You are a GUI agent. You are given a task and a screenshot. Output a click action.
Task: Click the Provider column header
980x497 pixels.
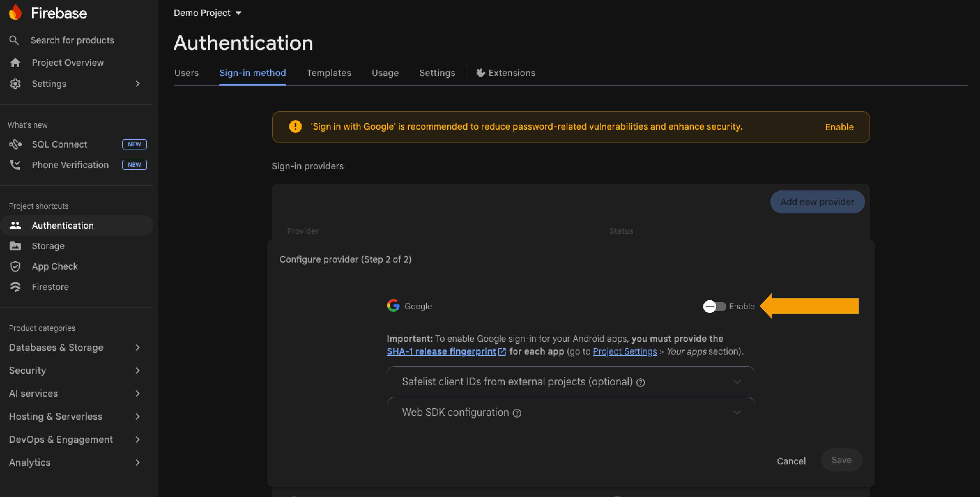303,231
